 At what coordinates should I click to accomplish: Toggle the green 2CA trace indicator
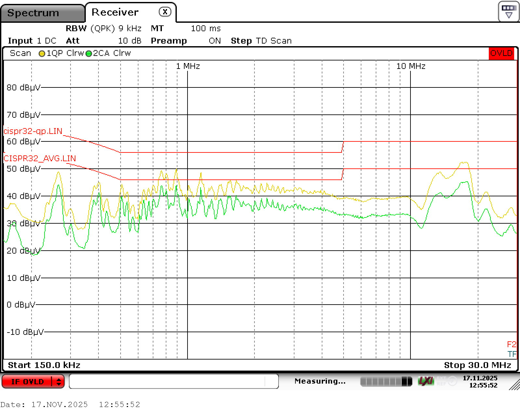[x=97, y=53]
